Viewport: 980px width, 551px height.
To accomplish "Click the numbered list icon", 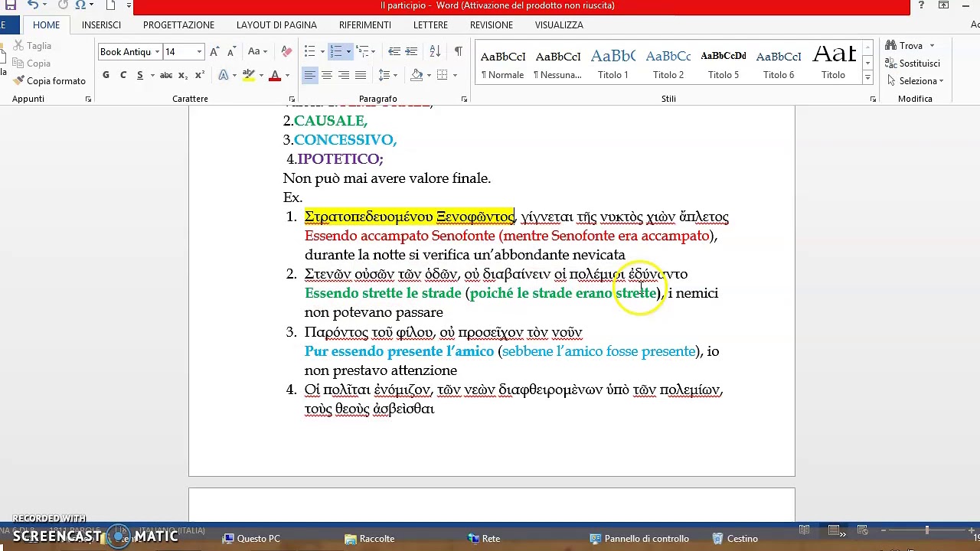I will (x=335, y=51).
